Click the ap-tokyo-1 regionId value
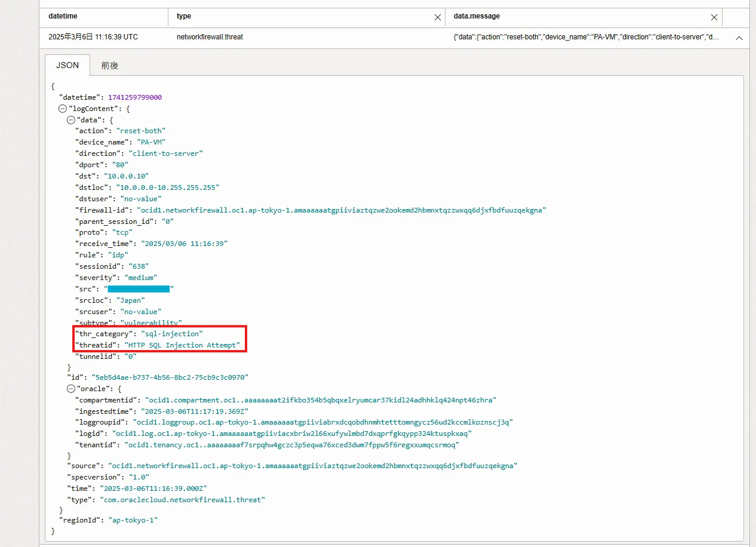The height and width of the screenshot is (547, 756). (x=133, y=520)
